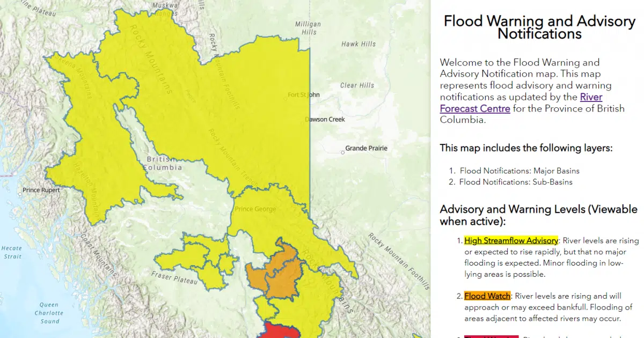Click Grande Prairie on the map
Viewport: 644px width, 338px height.
(x=366, y=148)
